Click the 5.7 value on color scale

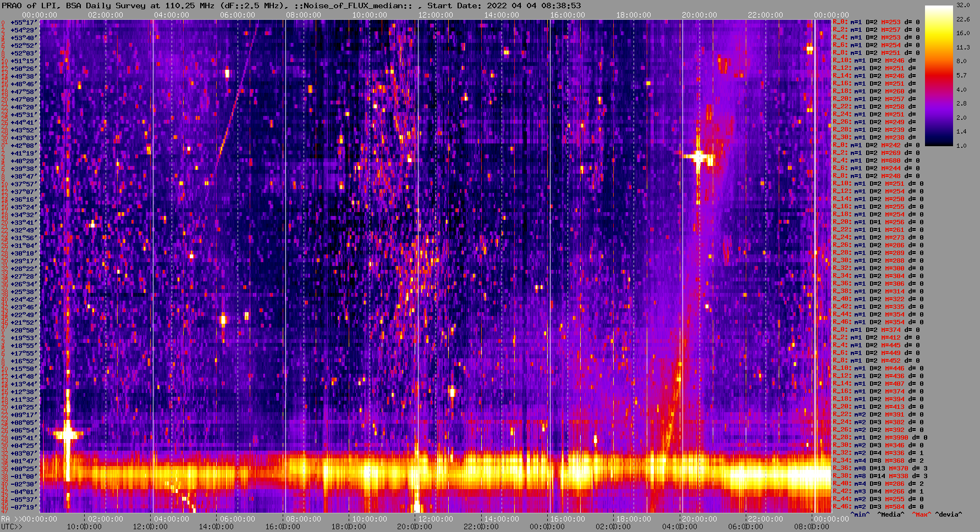pos(961,75)
